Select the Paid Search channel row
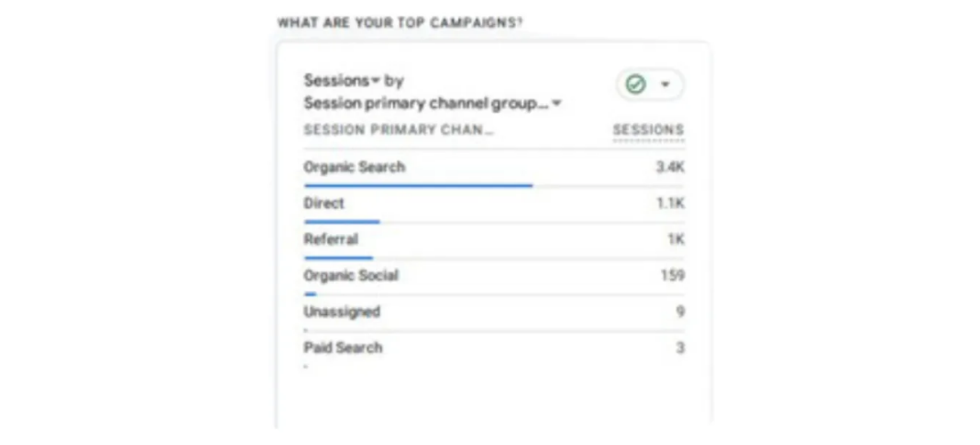The image size is (980, 445). tap(494, 348)
